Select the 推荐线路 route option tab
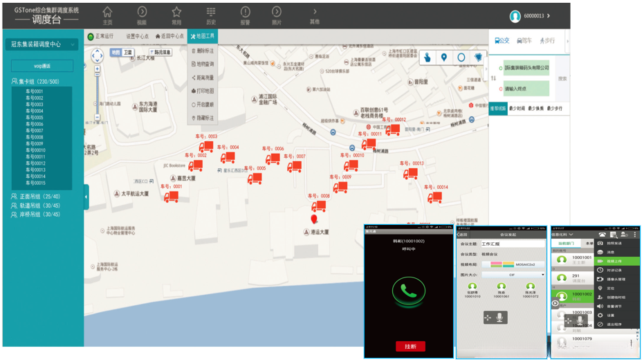The width and height of the screenshot is (644, 364). coord(498,109)
